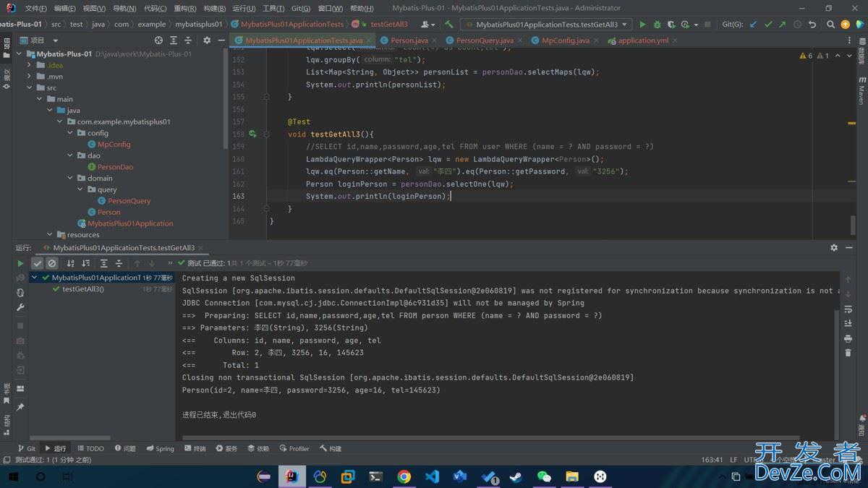Screen dimensions: 868x488
Task: Click the run gutter icon beside testGetAll3
Action: 252,134
